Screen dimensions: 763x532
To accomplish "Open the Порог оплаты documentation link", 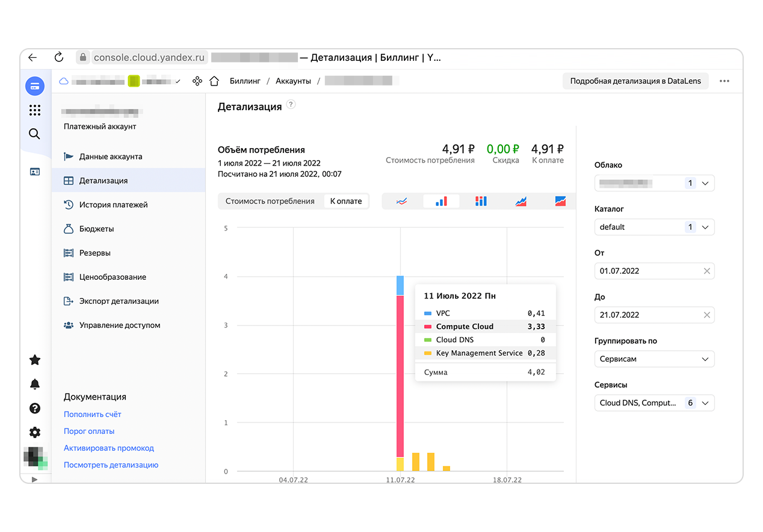I will (89, 431).
